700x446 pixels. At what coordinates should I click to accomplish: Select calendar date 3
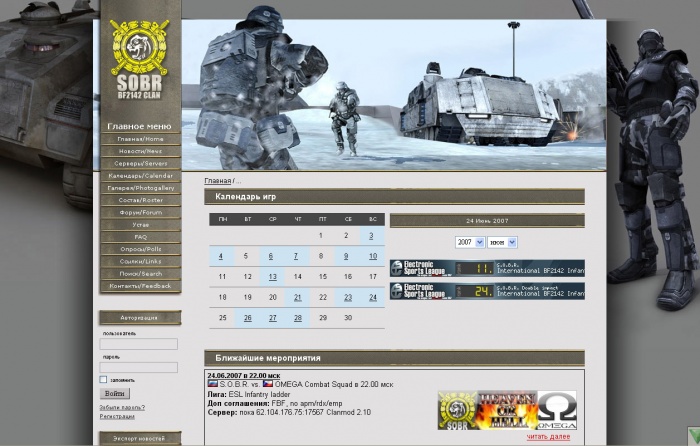pos(371,236)
